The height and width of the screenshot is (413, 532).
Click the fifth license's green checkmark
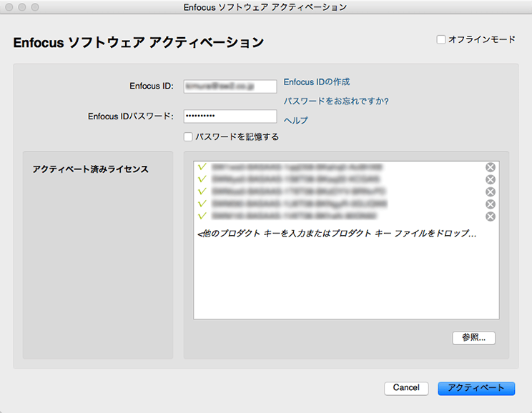202,216
